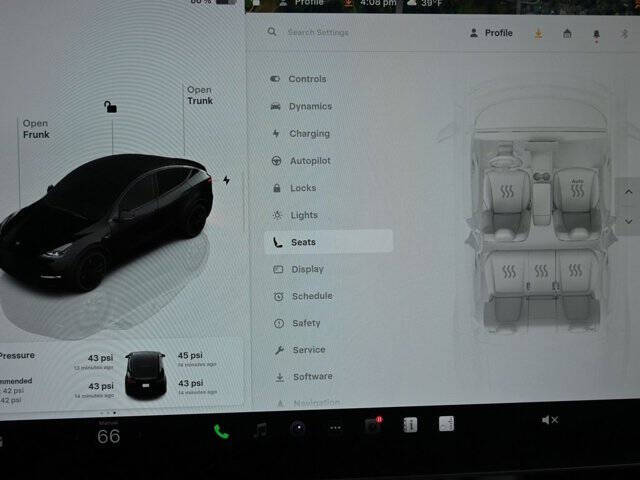
Task: Tap the small car thumbnail in tire pressure card
Action: [x=146, y=374]
